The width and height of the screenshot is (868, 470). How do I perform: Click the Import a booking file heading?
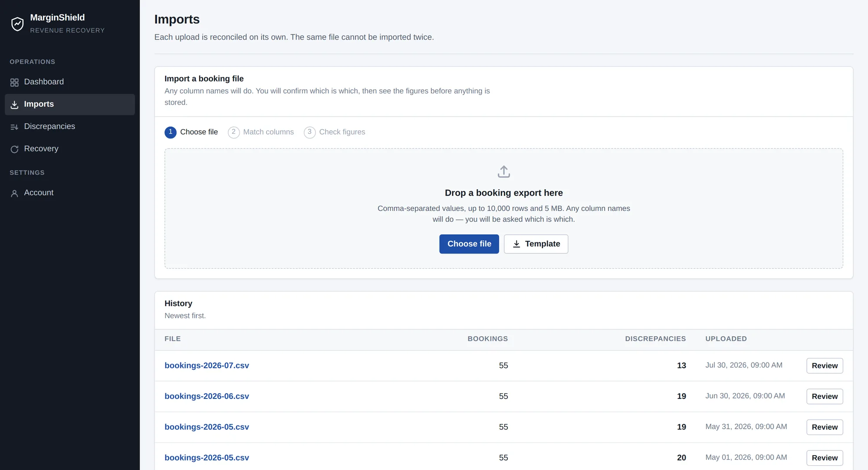point(204,79)
